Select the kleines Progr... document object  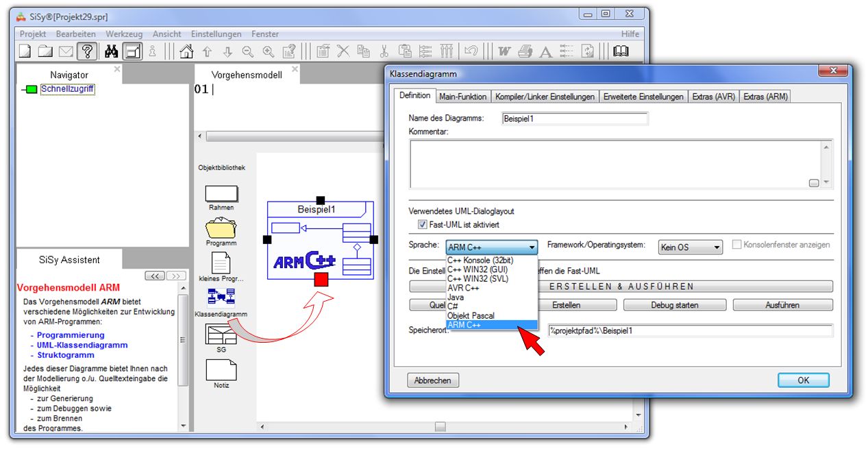point(221,267)
